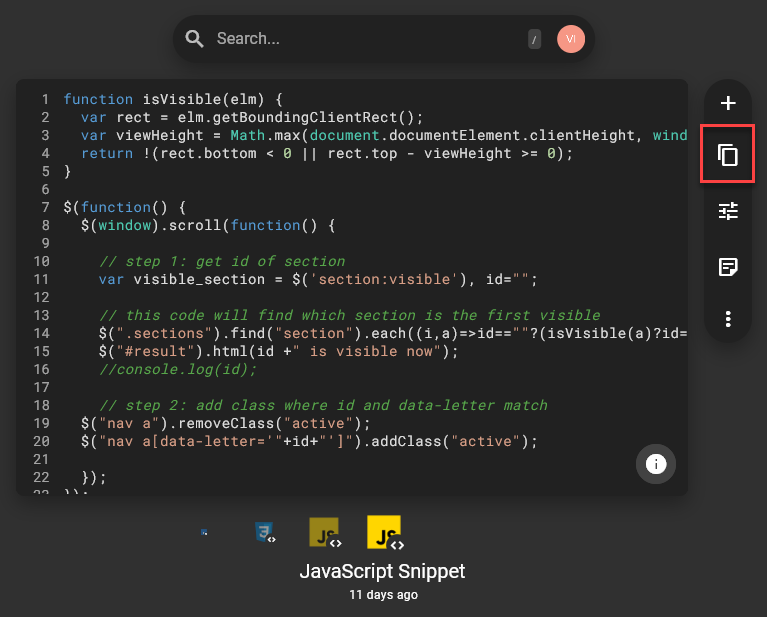Image resolution: width=767 pixels, height=617 pixels.
Task: Click the magnifying glass search icon
Action: click(196, 39)
